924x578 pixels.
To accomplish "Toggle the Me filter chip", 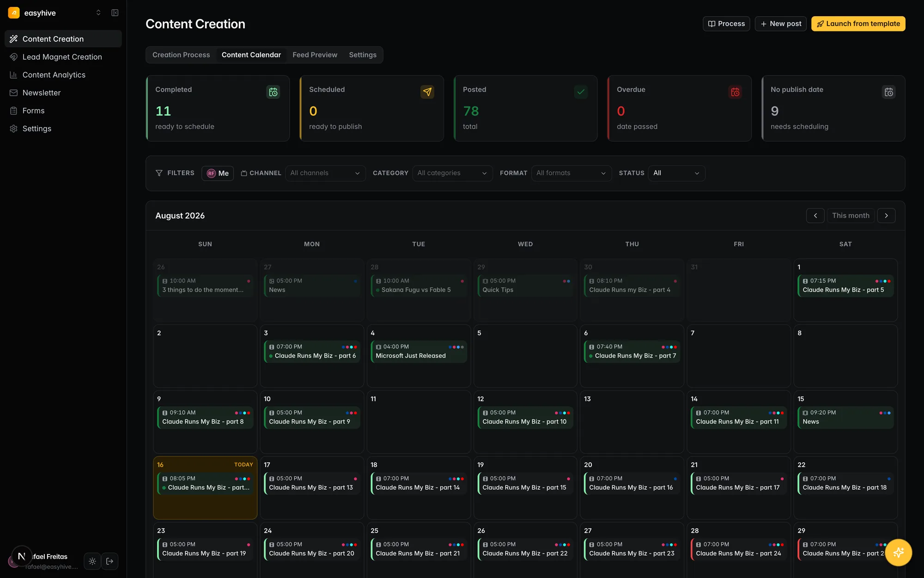I will click(x=218, y=173).
